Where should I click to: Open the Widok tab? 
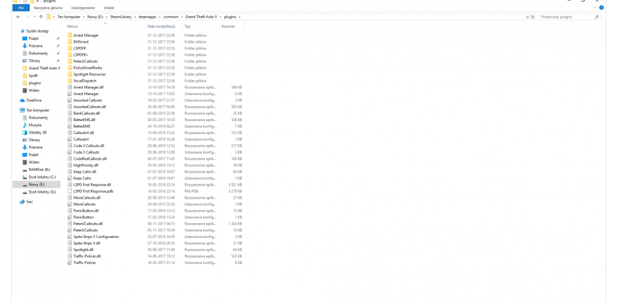pos(109,8)
